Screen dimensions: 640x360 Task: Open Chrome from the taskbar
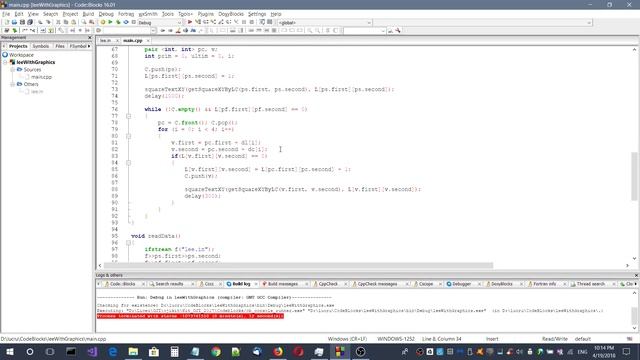click(216, 351)
